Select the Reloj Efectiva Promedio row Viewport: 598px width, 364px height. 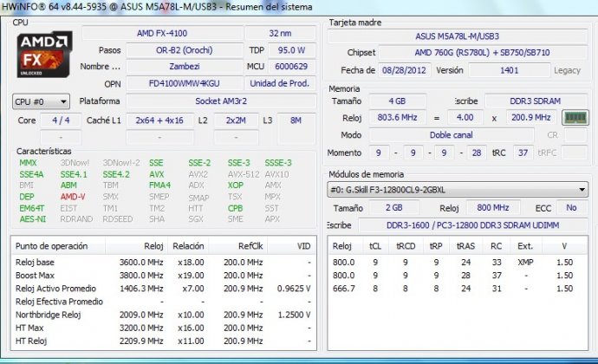tap(164, 302)
